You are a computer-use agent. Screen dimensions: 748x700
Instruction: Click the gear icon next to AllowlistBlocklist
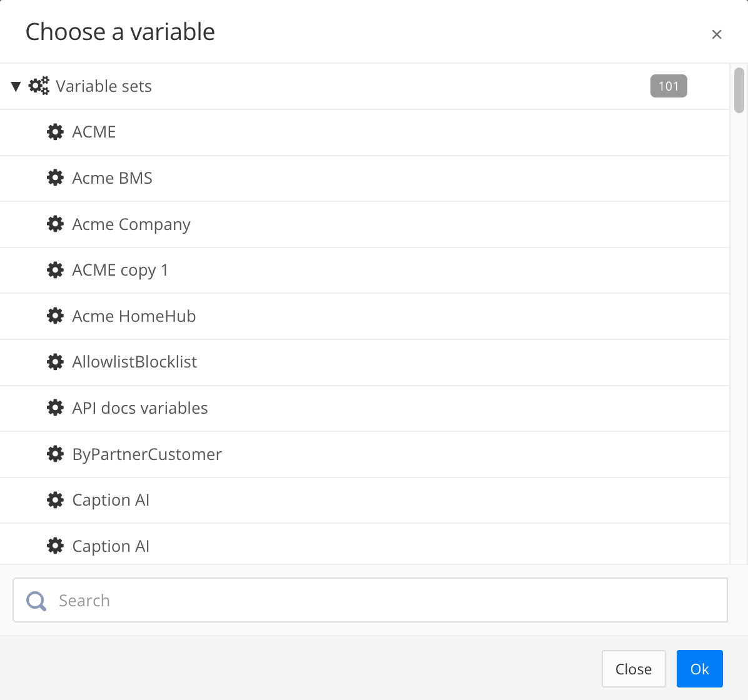coord(55,362)
